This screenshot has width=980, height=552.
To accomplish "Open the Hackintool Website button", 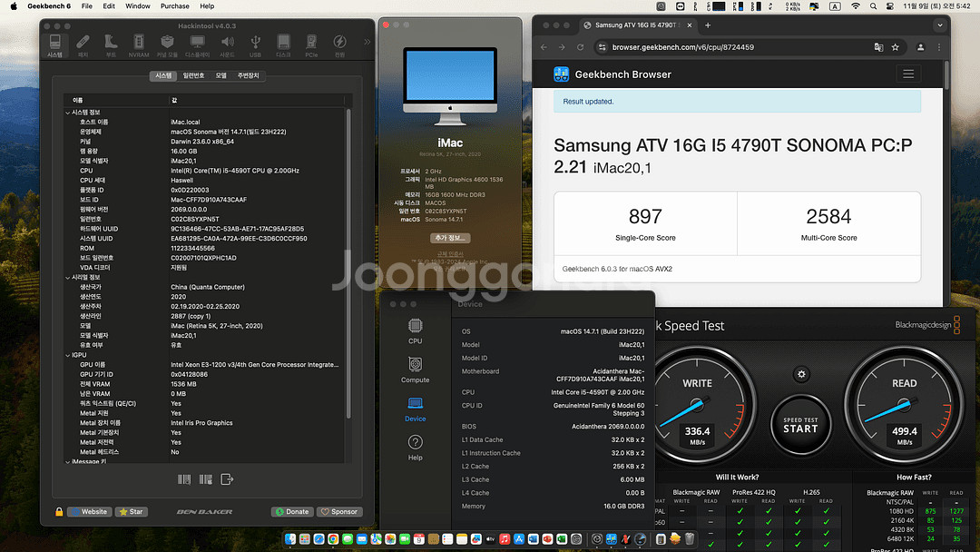I will click(x=89, y=512).
